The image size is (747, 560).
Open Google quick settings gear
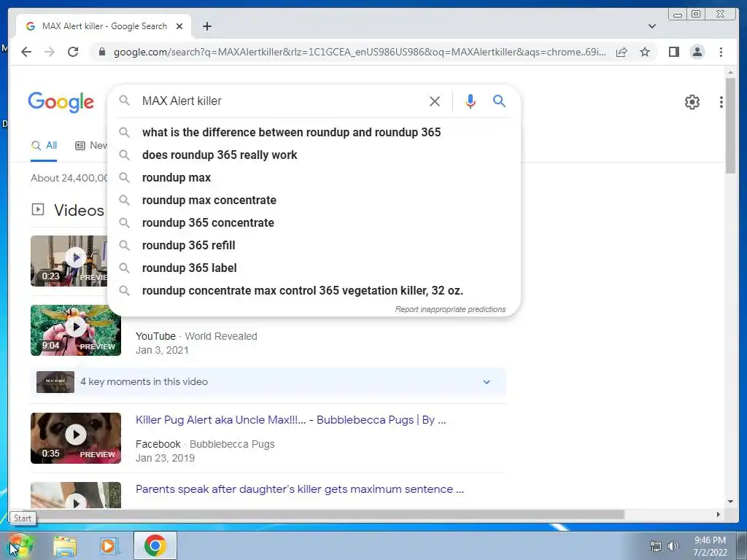692,102
